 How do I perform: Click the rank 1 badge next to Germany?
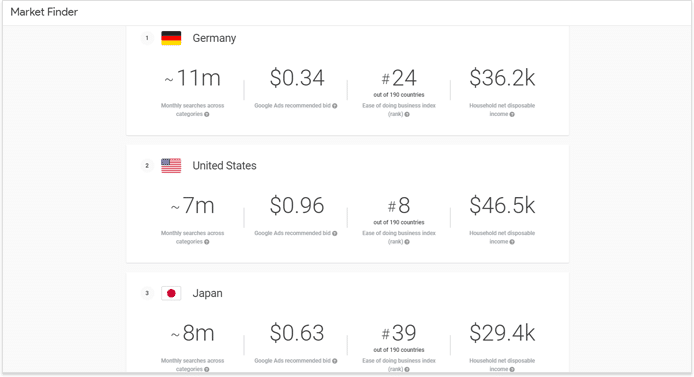pyautogui.click(x=147, y=38)
